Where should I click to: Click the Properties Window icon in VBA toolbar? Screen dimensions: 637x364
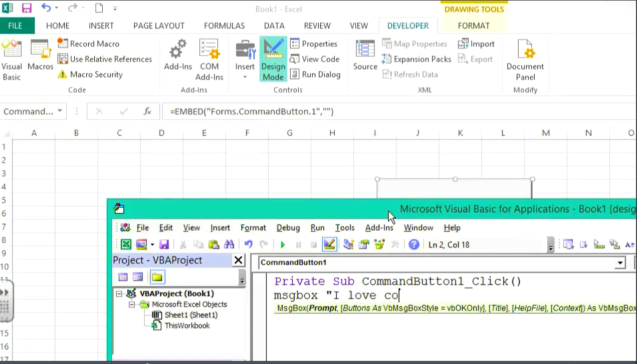pos(364,244)
